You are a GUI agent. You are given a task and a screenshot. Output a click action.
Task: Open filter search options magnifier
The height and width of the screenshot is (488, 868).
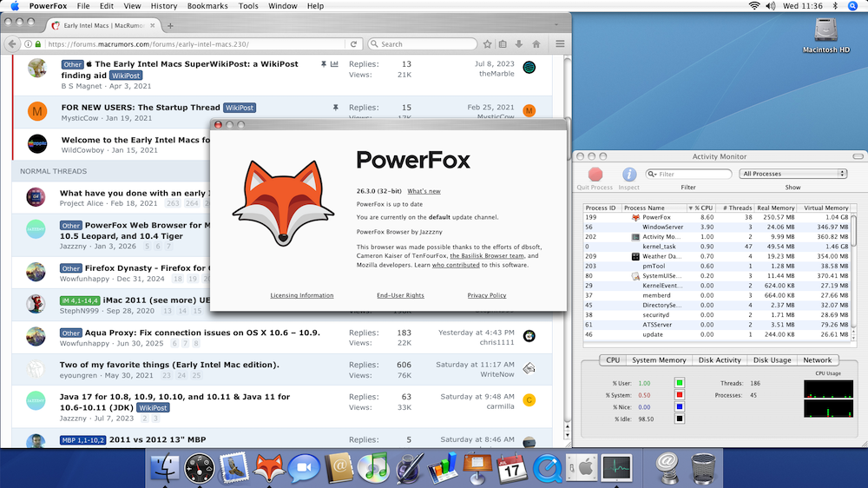pyautogui.click(x=653, y=174)
